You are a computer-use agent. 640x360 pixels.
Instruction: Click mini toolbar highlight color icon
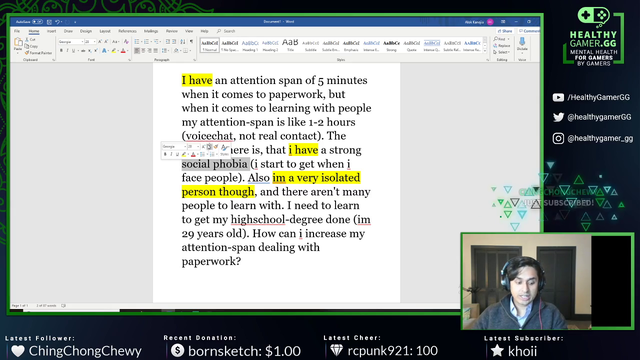coord(184,154)
